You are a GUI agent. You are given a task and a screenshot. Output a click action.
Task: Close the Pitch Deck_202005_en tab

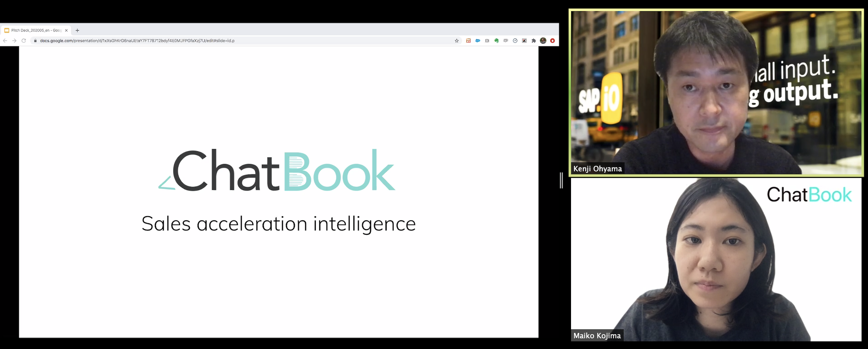66,30
